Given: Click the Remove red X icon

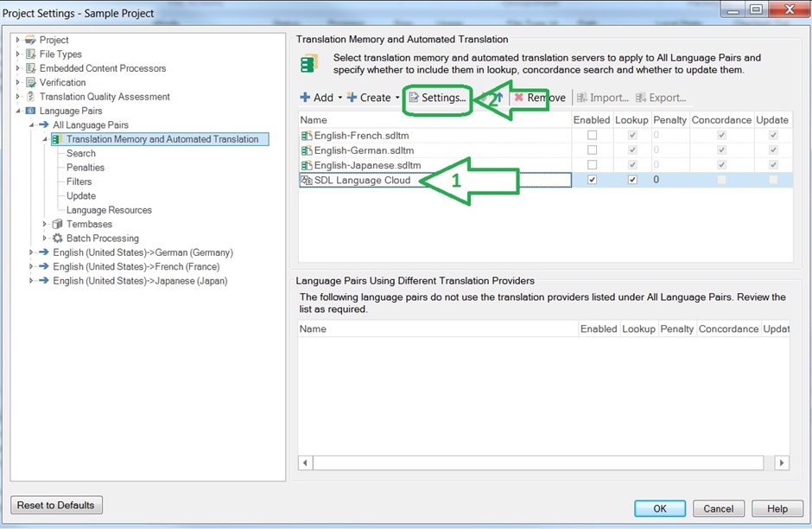Looking at the screenshot, I should click(x=519, y=98).
